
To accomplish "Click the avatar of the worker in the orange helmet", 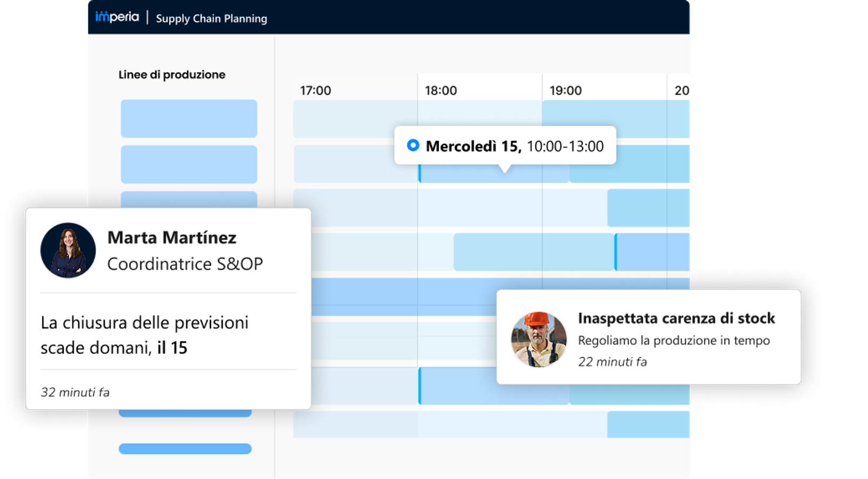I will pyautogui.click(x=539, y=340).
